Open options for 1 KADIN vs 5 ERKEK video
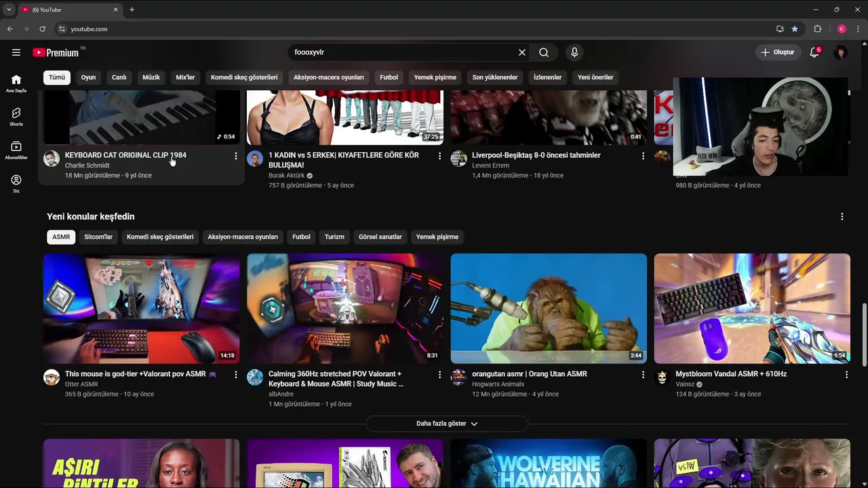868x488 pixels. [439, 156]
